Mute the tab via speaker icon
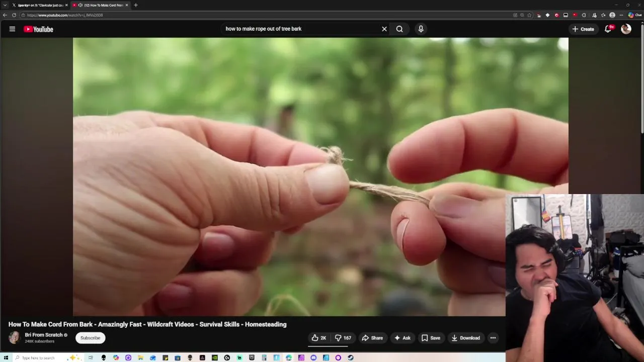 click(80, 5)
